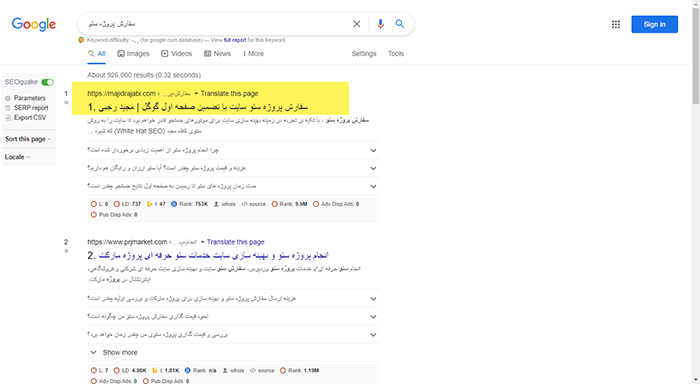700x384 pixels.
Task: Click Pub Disp Ads: 0 under prjmarket result
Action: [166, 381]
